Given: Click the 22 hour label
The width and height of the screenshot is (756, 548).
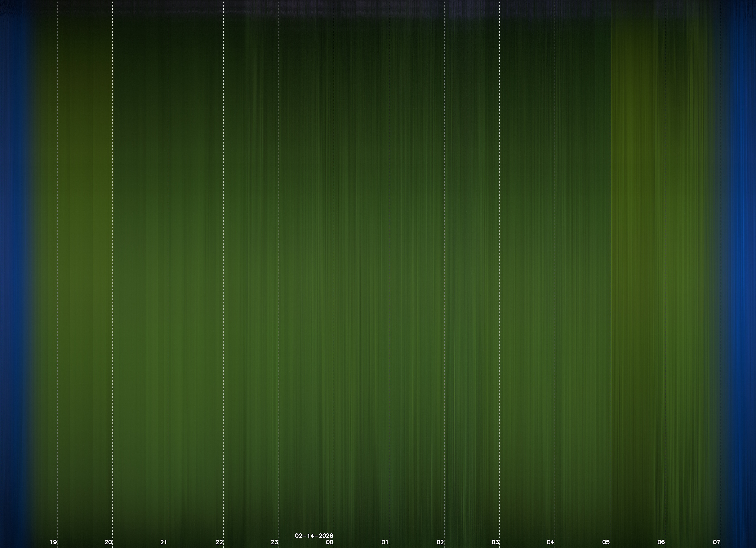Looking at the screenshot, I should [219, 542].
